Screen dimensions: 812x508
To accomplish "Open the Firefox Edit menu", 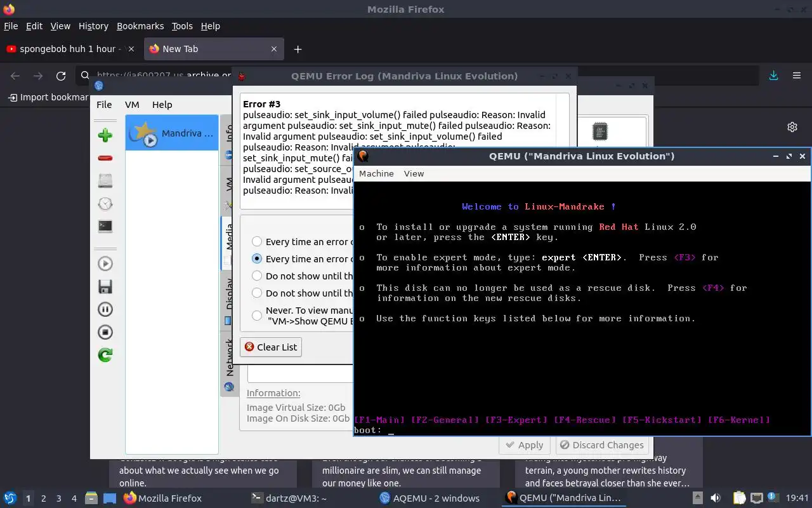I will [34, 26].
